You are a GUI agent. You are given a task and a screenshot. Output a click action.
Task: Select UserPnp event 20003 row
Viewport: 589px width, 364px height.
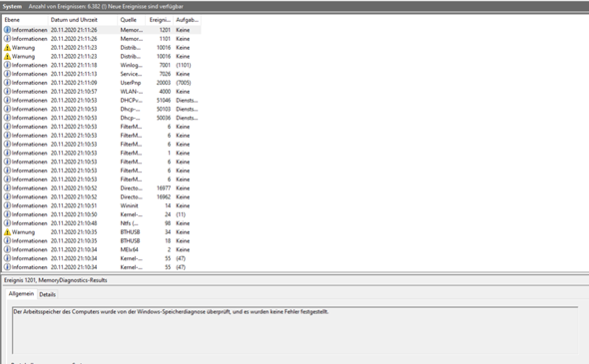tap(102, 83)
